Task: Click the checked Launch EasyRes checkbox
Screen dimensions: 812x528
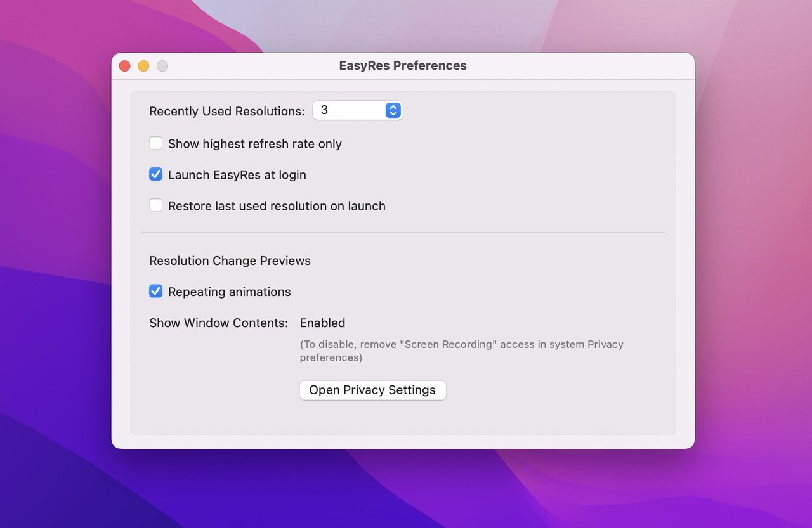Action: pos(155,174)
